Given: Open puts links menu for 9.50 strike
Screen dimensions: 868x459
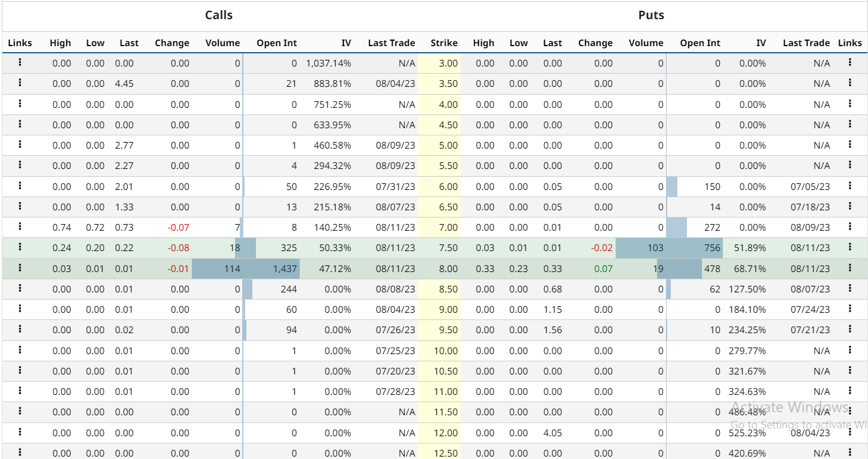Looking at the screenshot, I should point(849,329).
